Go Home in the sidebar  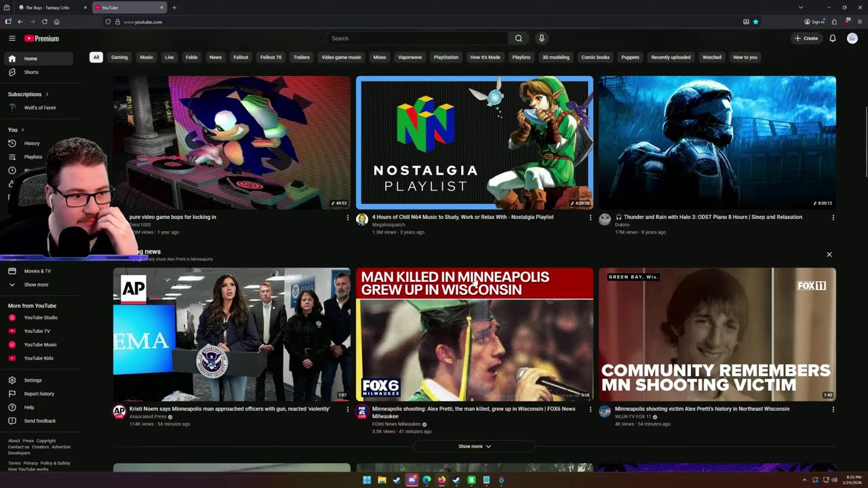point(40,58)
